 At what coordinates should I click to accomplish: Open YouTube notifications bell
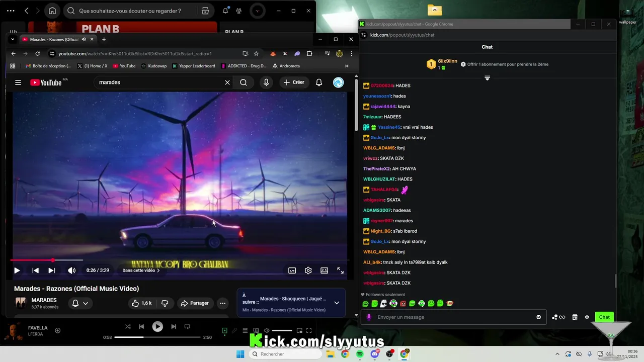tap(319, 82)
